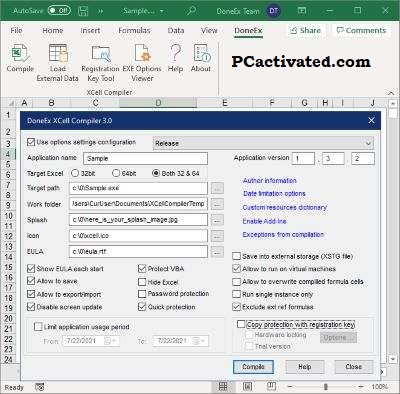Open ribbon display options icon

(302, 11)
